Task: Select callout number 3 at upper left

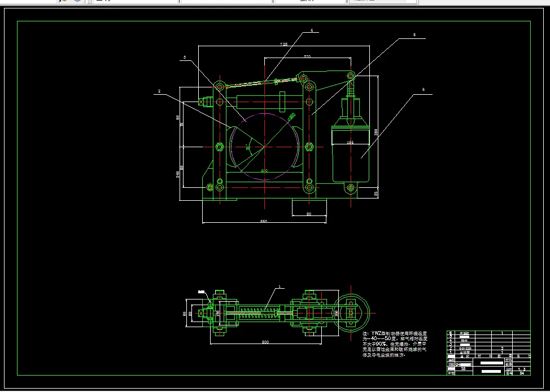Action: pos(185,58)
